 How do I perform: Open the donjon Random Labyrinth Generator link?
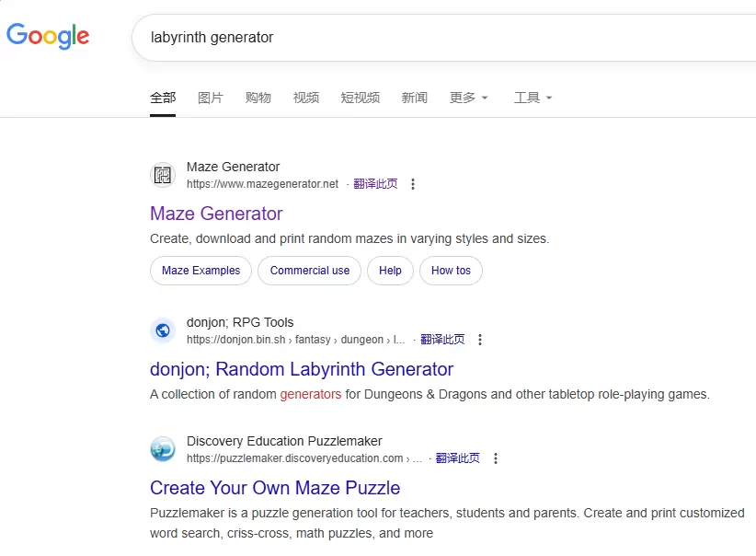click(x=302, y=369)
